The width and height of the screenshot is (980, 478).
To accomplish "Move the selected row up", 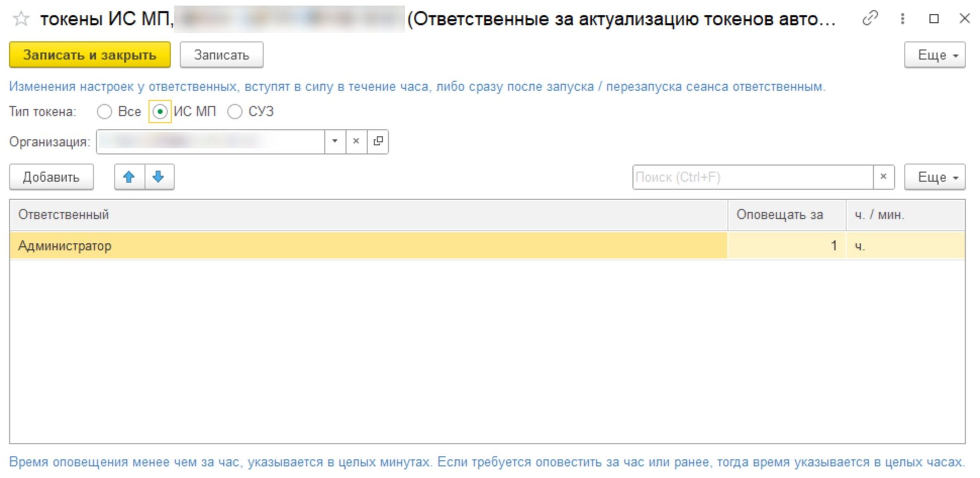I will click(x=129, y=177).
